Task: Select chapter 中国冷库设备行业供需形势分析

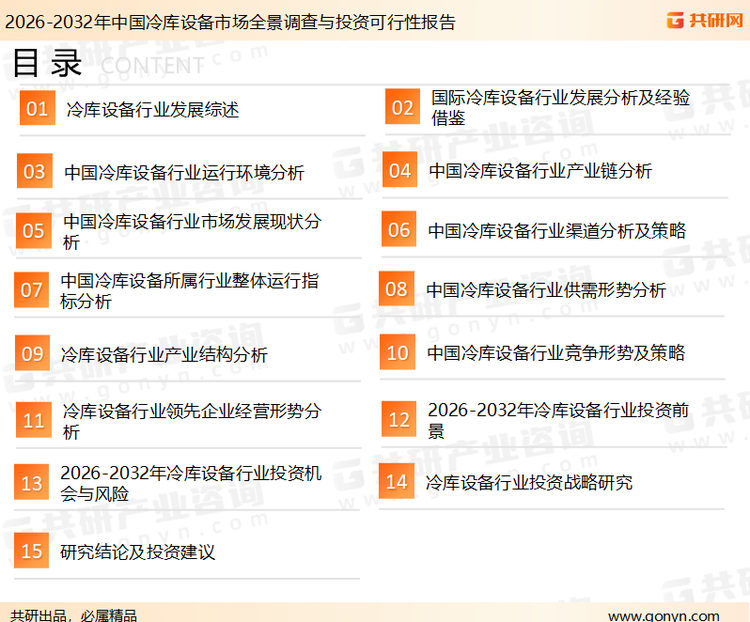Action: tap(546, 289)
